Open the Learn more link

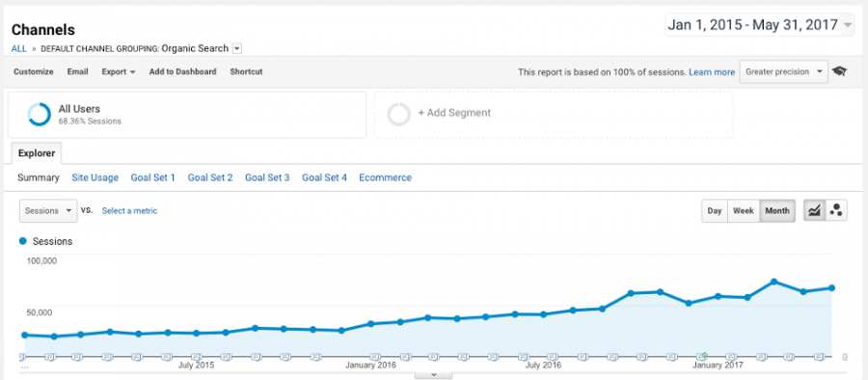point(712,72)
